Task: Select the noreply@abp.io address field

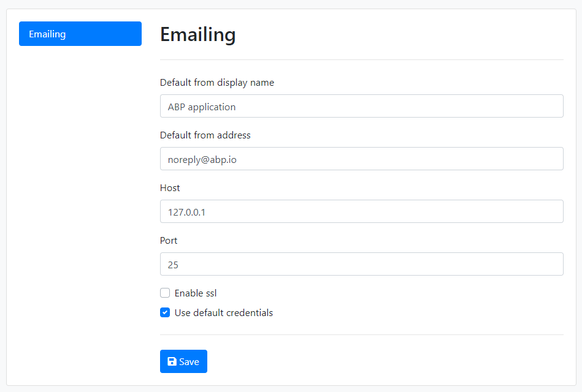Action: tap(361, 159)
